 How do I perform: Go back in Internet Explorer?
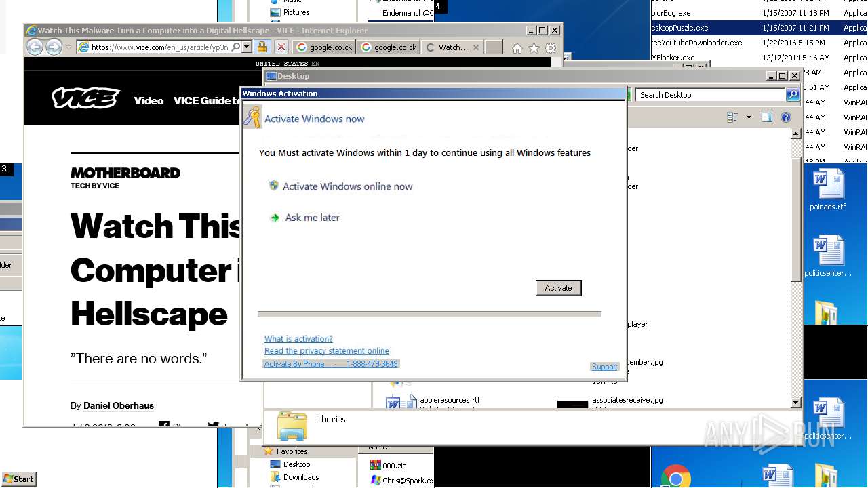(35, 47)
